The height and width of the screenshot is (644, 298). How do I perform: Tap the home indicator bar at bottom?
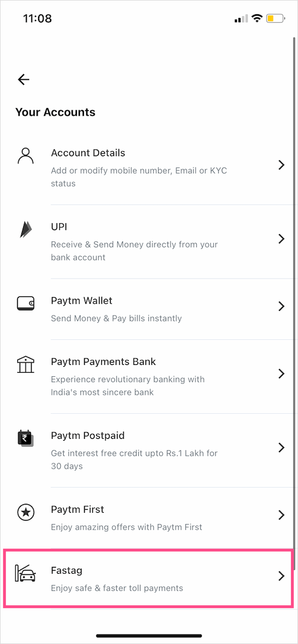149,636
